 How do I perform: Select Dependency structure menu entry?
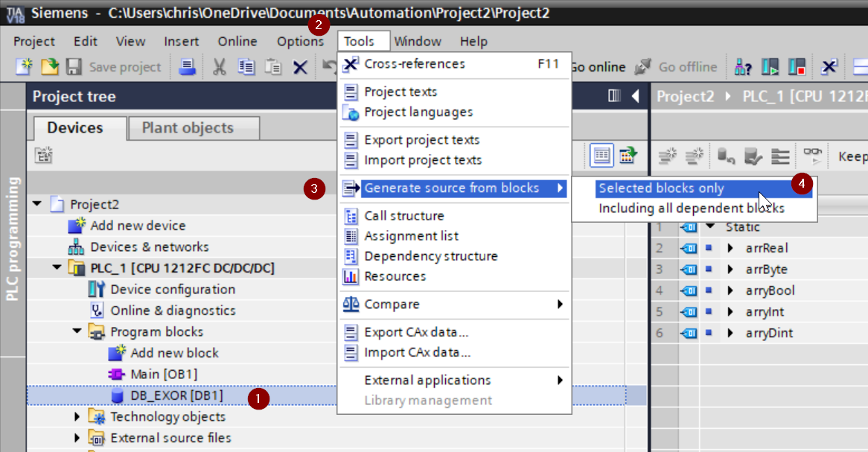click(x=455, y=256)
